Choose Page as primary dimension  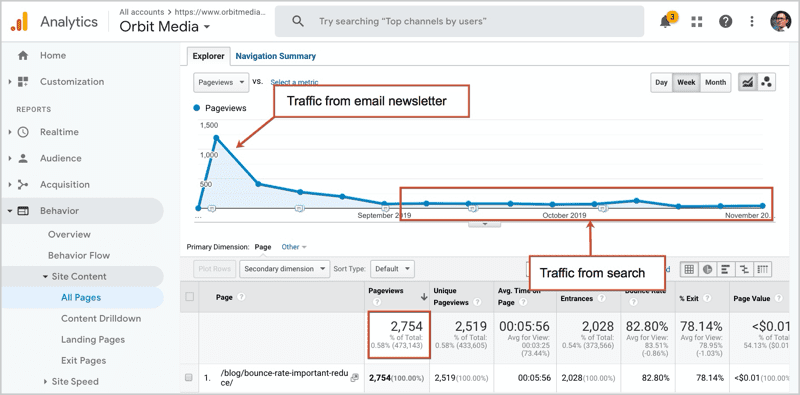pyautogui.click(x=263, y=247)
